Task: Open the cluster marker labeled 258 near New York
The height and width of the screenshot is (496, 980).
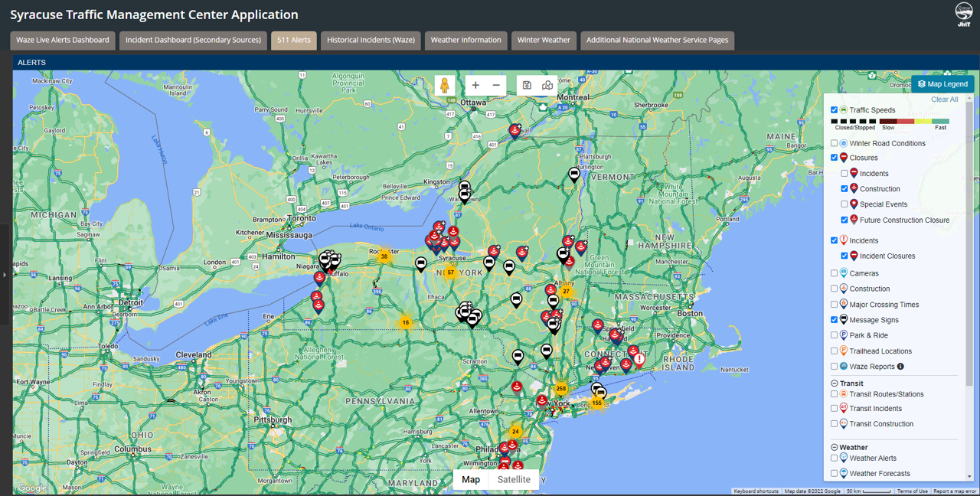Action: (x=561, y=389)
